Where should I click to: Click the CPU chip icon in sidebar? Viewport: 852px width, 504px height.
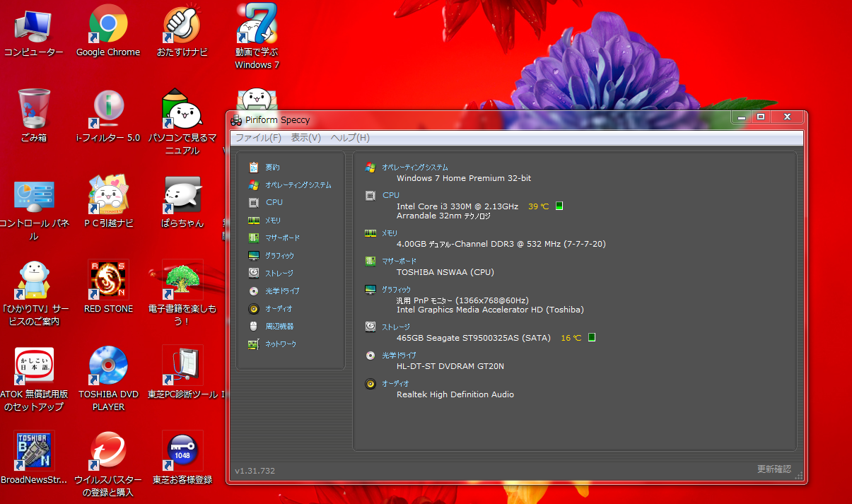pyautogui.click(x=254, y=202)
